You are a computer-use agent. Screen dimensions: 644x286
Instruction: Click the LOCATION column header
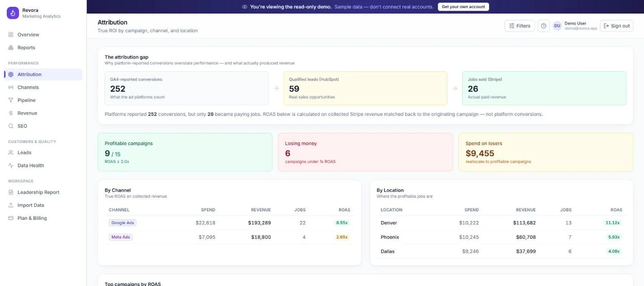coord(391,210)
